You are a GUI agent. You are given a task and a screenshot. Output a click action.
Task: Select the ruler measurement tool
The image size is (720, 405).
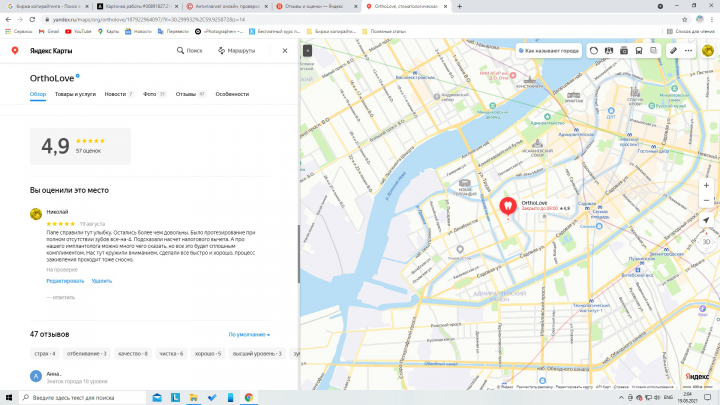pyautogui.click(x=673, y=51)
